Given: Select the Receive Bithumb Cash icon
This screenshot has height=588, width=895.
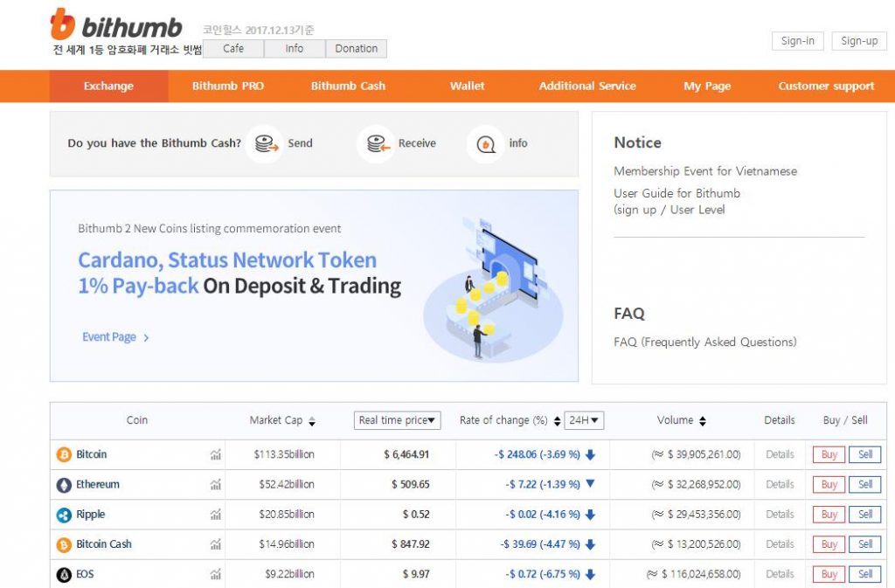Looking at the screenshot, I should point(376,142).
